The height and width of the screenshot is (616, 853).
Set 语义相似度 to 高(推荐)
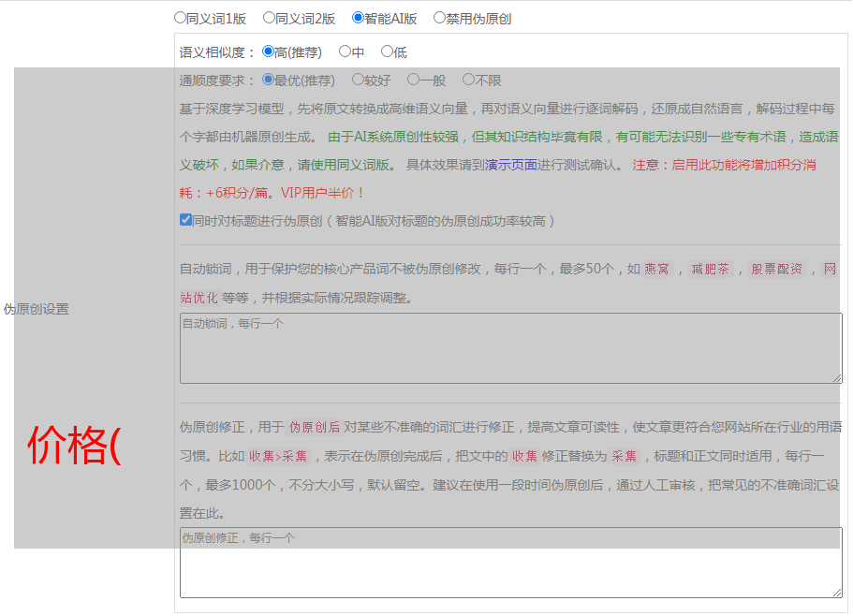[x=269, y=52]
